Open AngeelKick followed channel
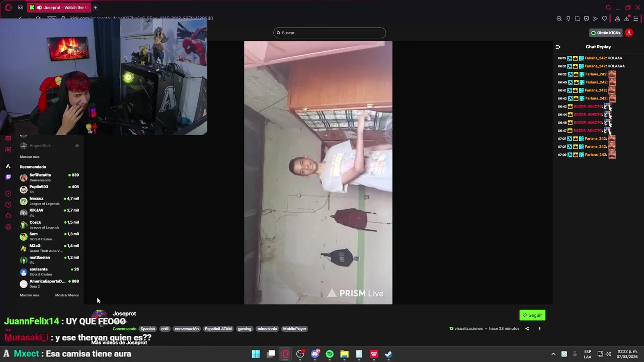644x362 pixels. pyautogui.click(x=49, y=145)
